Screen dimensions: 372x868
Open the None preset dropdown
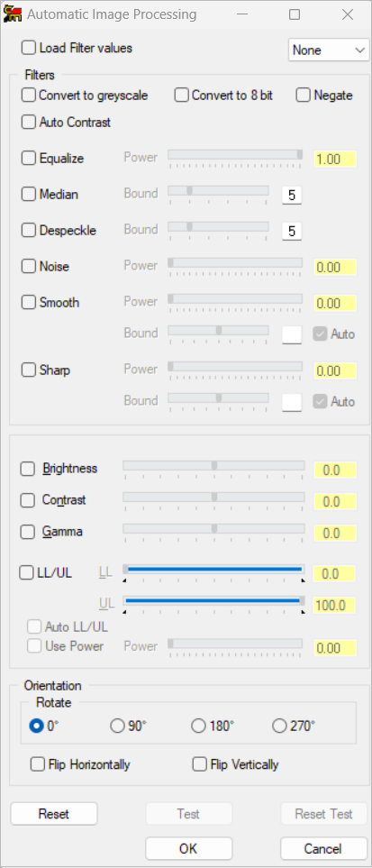click(328, 50)
